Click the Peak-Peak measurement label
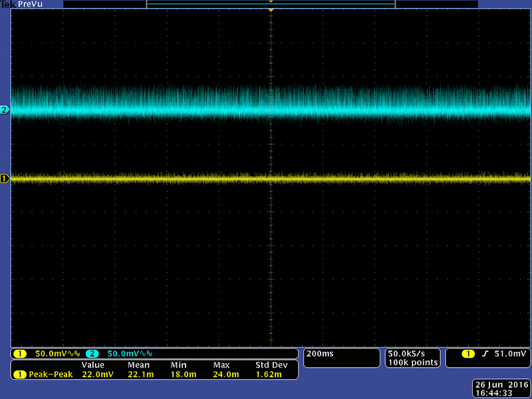The width and height of the screenshot is (532, 399). pyautogui.click(x=51, y=375)
